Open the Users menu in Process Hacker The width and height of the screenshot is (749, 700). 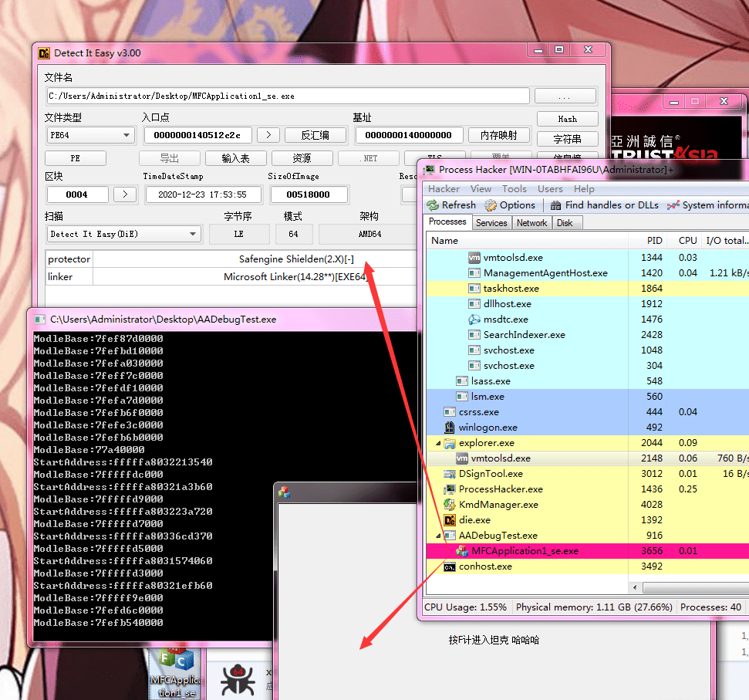pyautogui.click(x=550, y=189)
